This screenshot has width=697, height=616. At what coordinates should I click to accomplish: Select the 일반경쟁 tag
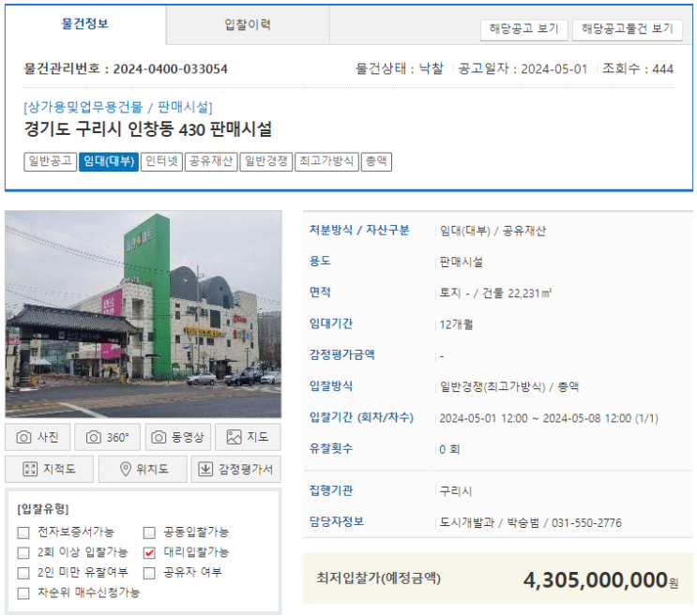click(266, 161)
